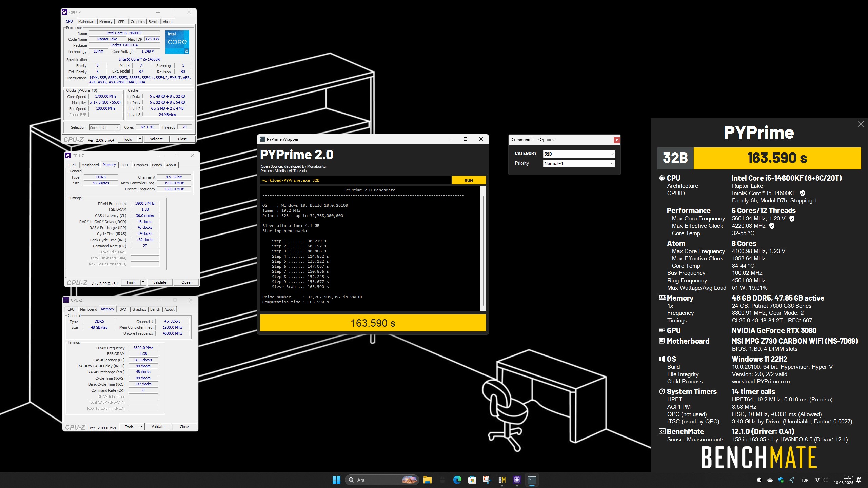Click the title icon of the bottom CPU-Z window
Viewport: 868px width, 488px height.
coord(66,300)
